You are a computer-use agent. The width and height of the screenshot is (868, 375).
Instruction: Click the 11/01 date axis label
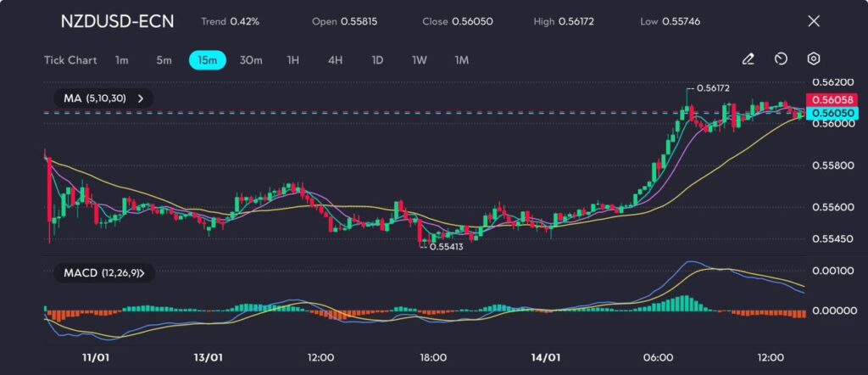coord(94,357)
